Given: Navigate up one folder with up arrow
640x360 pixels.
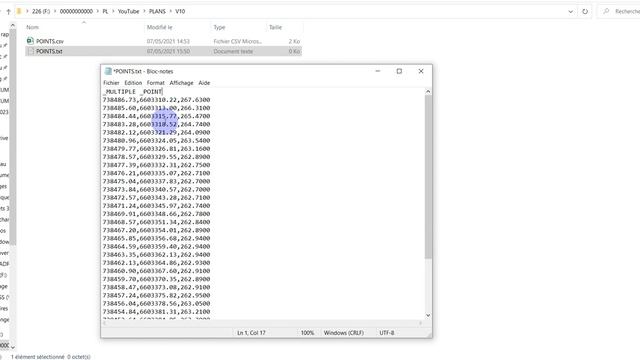Looking at the screenshot, I should [8, 11].
